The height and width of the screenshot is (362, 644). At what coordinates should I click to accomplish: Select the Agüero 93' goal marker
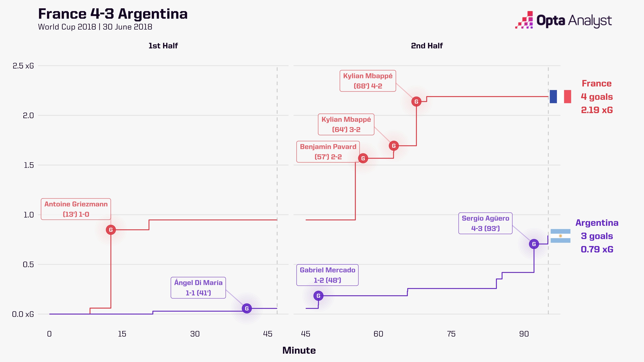coord(534,244)
